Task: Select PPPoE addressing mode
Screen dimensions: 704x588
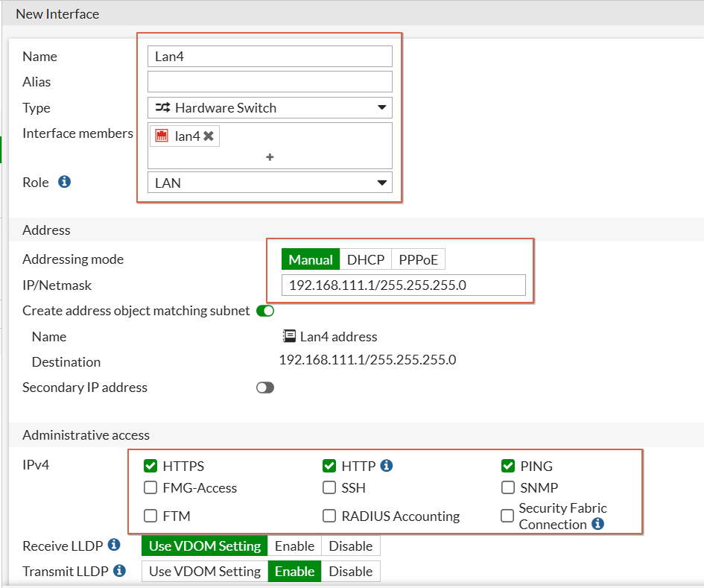Action: (x=419, y=259)
